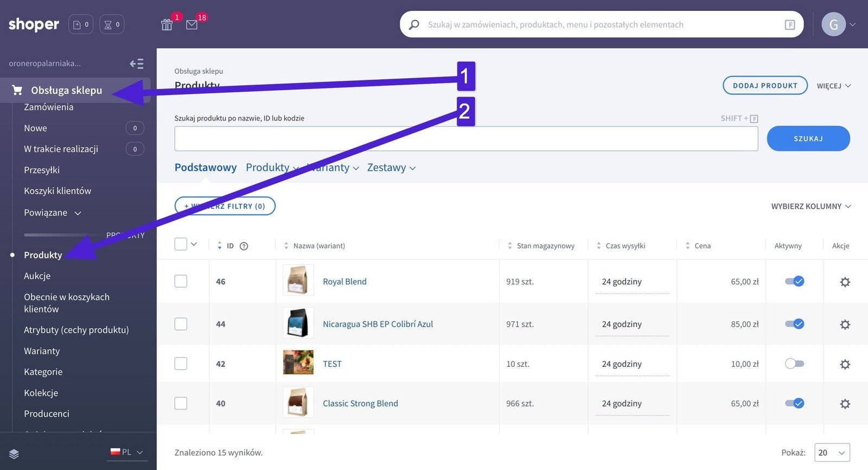Click the gift icon with red badge
The height and width of the screenshot is (470, 868).
click(x=167, y=24)
